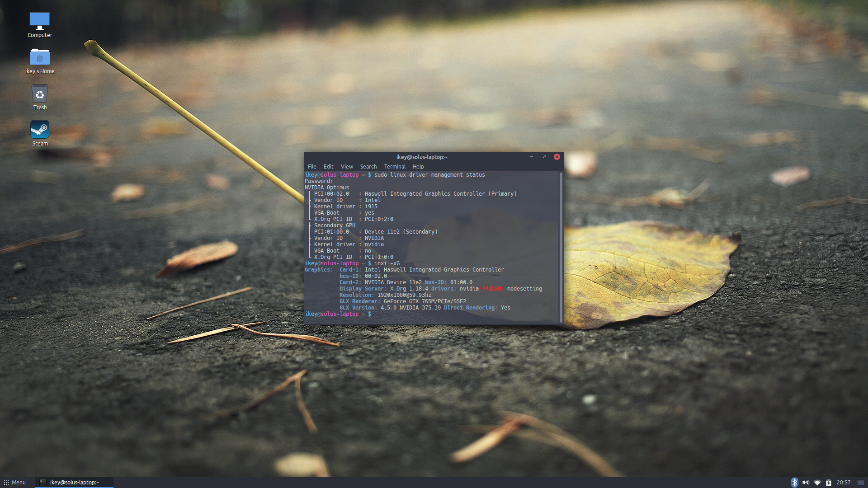This screenshot has height=488, width=868.
Task: Click 'Direct Rendering: Yes' text
Action: click(477, 308)
